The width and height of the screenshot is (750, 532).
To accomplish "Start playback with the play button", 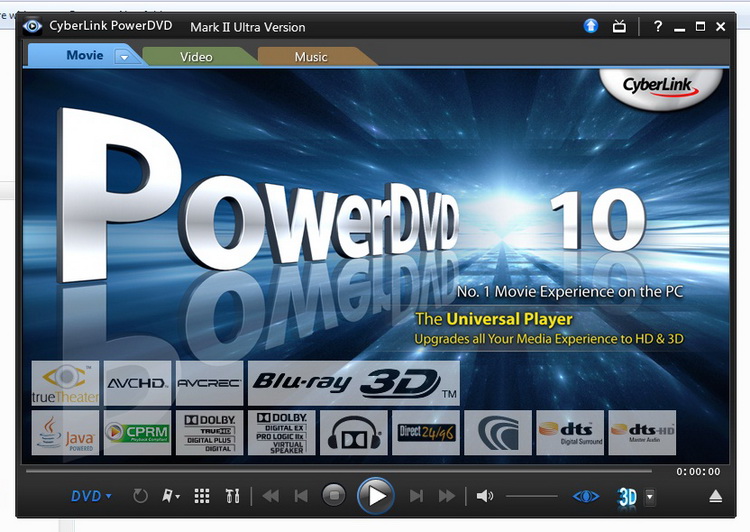I will (376, 496).
